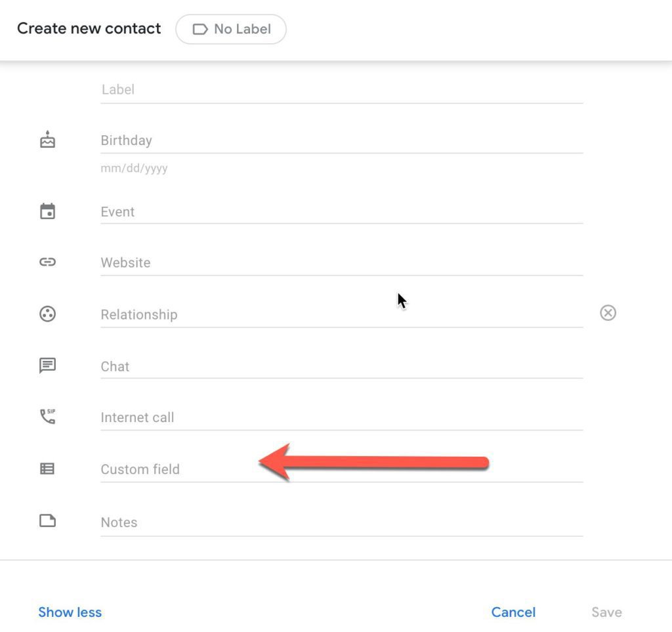This screenshot has height=632, width=672.
Task: Click the calendar Event icon
Action: (47, 211)
